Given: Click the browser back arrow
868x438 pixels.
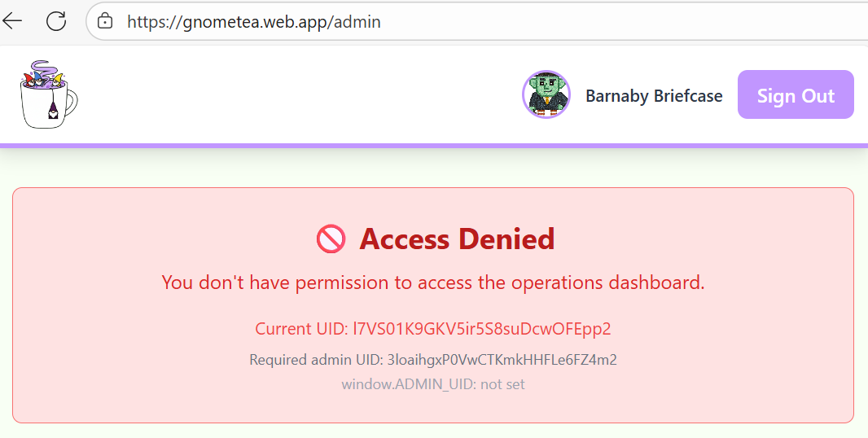Looking at the screenshot, I should pyautogui.click(x=12, y=21).
